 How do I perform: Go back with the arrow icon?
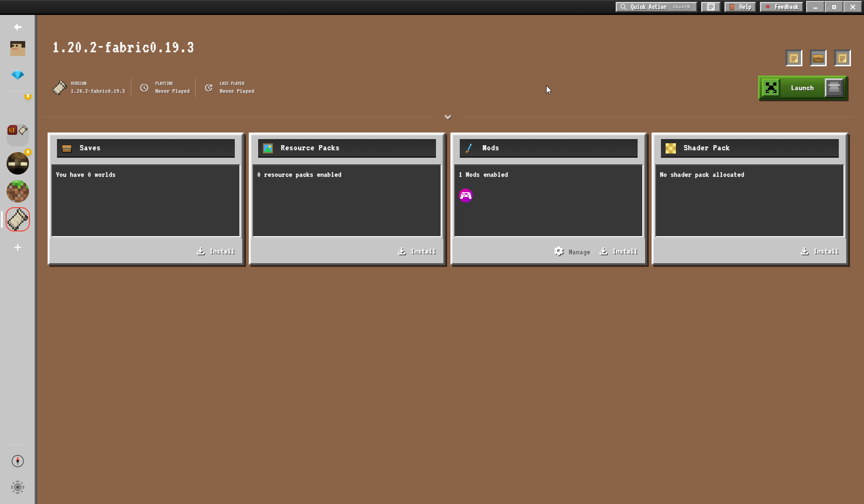pos(18,27)
